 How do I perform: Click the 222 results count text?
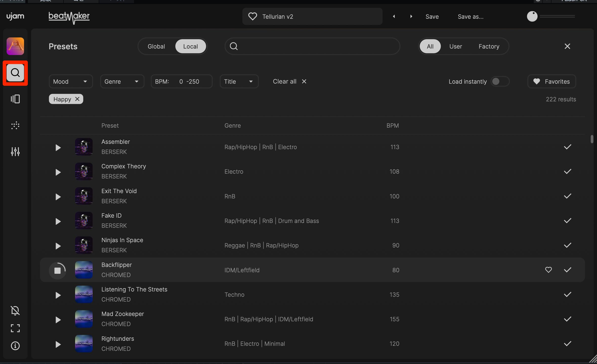[561, 99]
